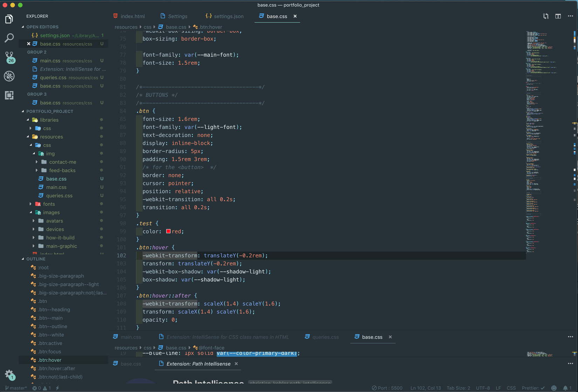Close the Extension: Path Intellisense tab
The image size is (578, 392).
click(236, 364)
